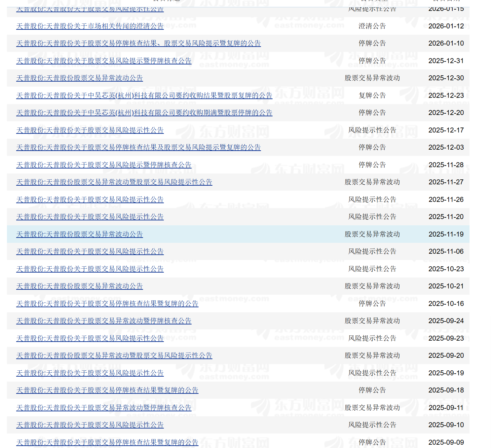
Task: Click the date 2025-09-23
Action: [446, 338]
